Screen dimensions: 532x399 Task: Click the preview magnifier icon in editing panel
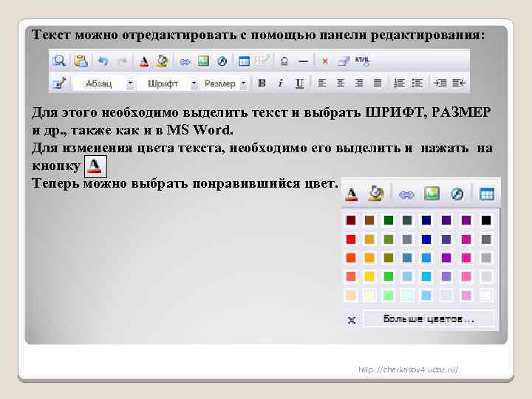point(59,61)
